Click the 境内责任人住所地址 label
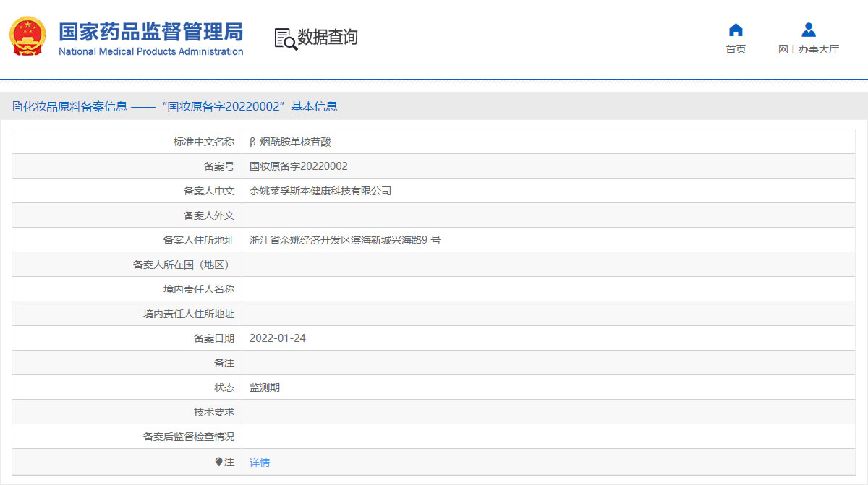This screenshot has height=485, width=868. point(189,314)
